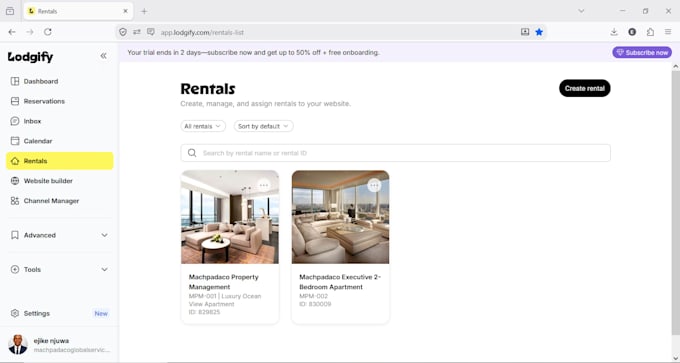Open the All rentals filter dropdown
The width and height of the screenshot is (680, 363).
(x=203, y=126)
